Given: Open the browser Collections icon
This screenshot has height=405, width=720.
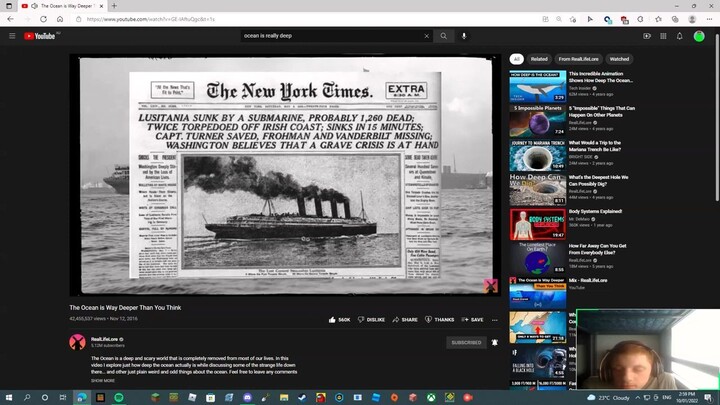Looking at the screenshot, I should click(675, 19).
